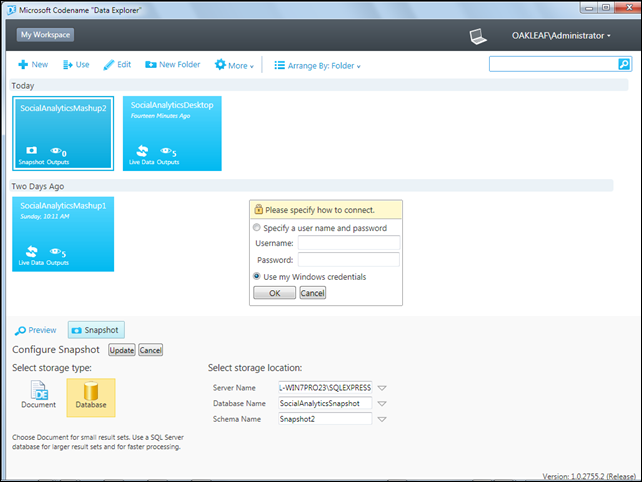Click the Edit pencil icon
642x482 pixels.
[109, 65]
